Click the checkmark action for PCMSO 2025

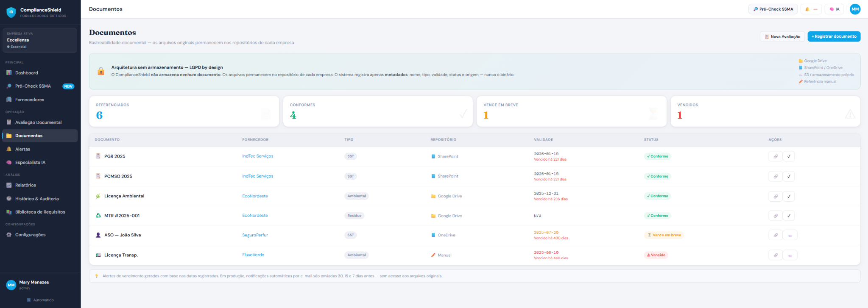(789, 176)
